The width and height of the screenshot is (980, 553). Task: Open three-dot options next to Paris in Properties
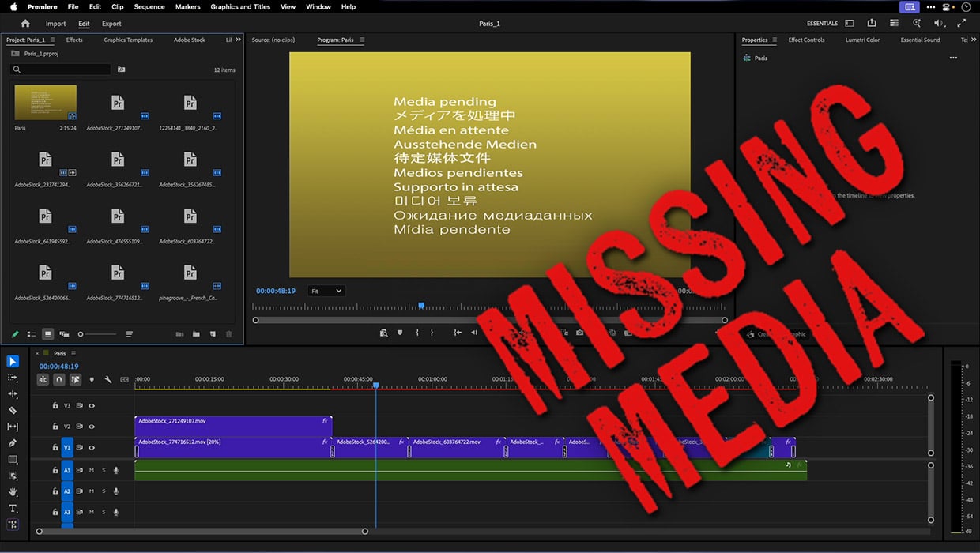(953, 58)
